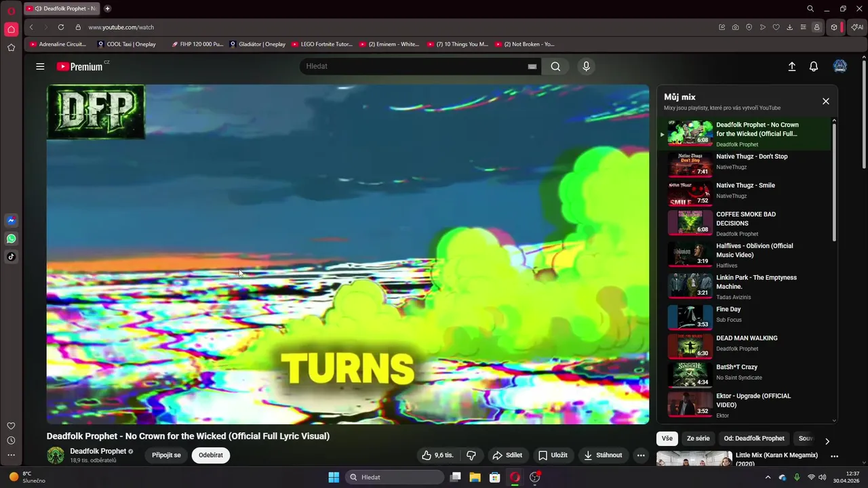Image resolution: width=868 pixels, height=488 pixels.
Task: Start voice search with microphone button
Action: point(587,66)
